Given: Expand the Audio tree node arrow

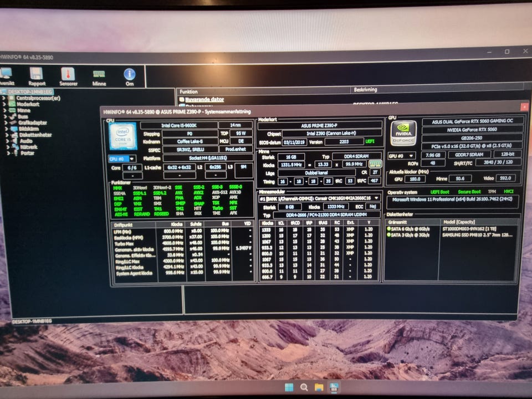Looking at the screenshot, I should tap(7, 141).
